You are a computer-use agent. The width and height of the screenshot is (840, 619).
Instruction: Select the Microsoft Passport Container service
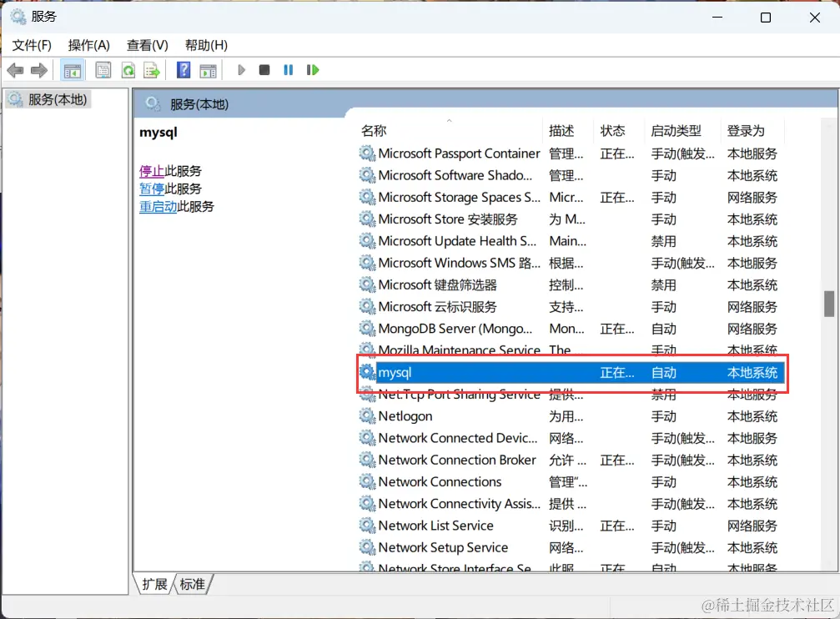click(x=571, y=153)
